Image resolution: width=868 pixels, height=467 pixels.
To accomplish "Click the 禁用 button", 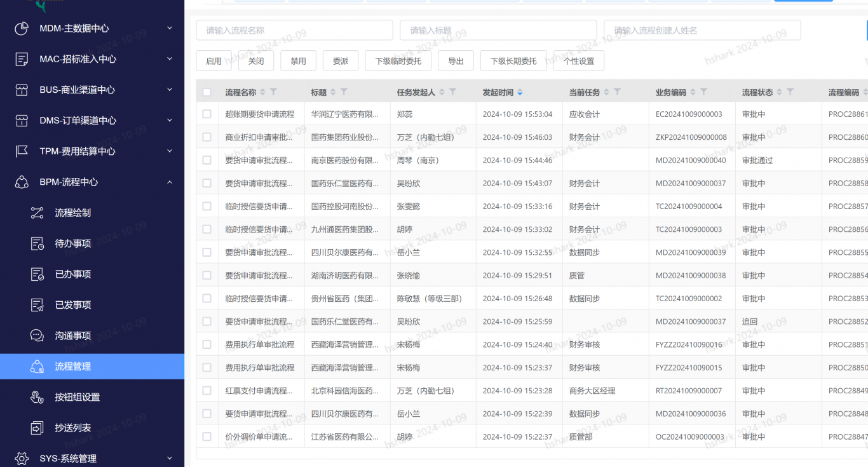I will [x=298, y=61].
